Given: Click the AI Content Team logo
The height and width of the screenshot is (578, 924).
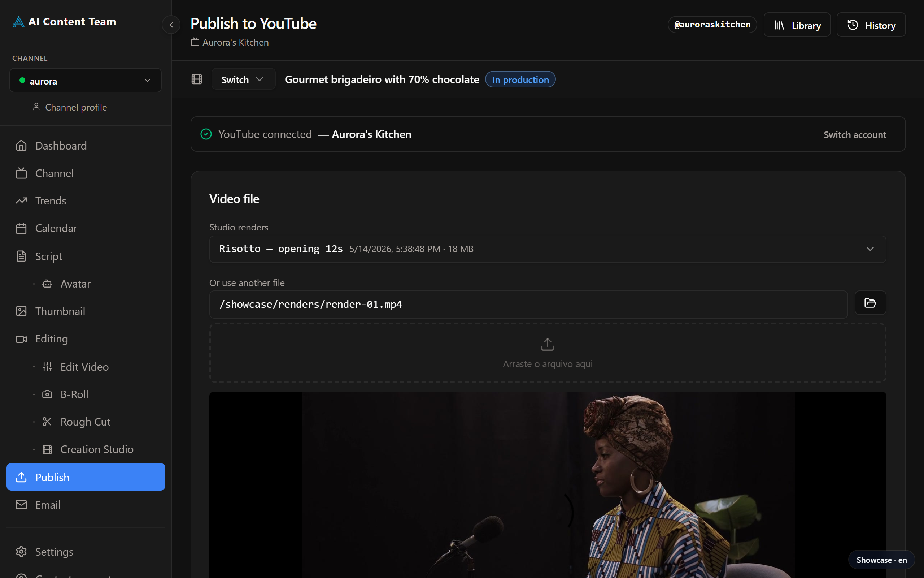Looking at the screenshot, I should (x=64, y=22).
